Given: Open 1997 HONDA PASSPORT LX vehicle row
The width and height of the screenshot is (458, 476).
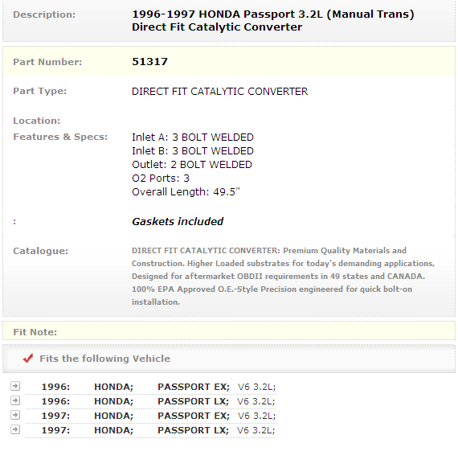Looking at the screenshot, I should point(151,430).
